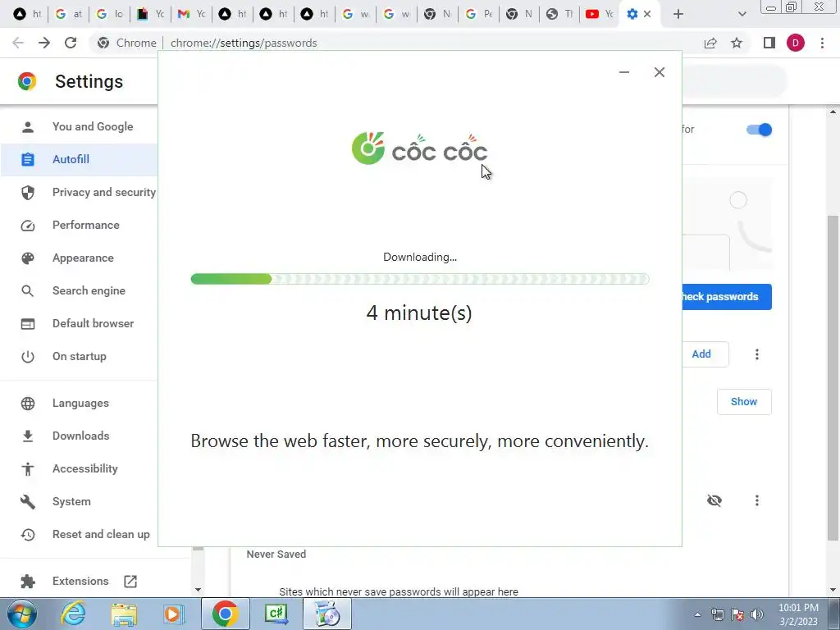Image resolution: width=840 pixels, height=630 pixels.
Task: Click the Reset history clock icon
Action: click(28, 535)
